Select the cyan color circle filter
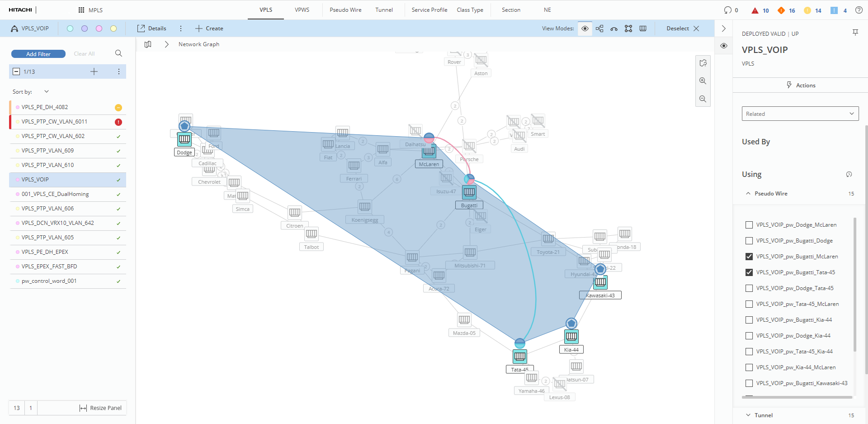 (x=70, y=29)
